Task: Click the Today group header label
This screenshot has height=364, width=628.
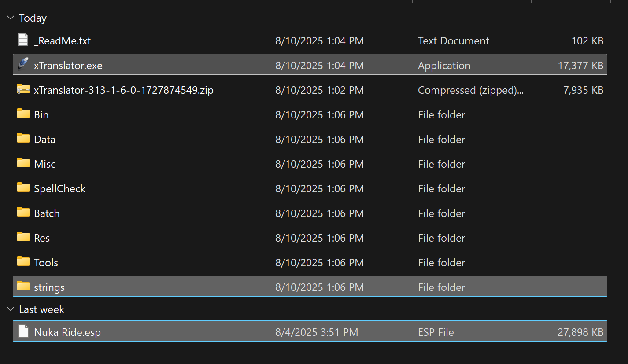Action: tap(33, 18)
